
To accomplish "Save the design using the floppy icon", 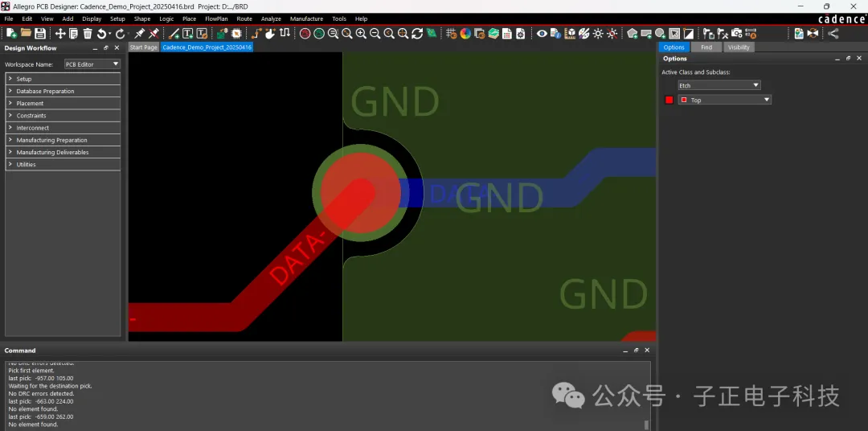I will 40,33.
